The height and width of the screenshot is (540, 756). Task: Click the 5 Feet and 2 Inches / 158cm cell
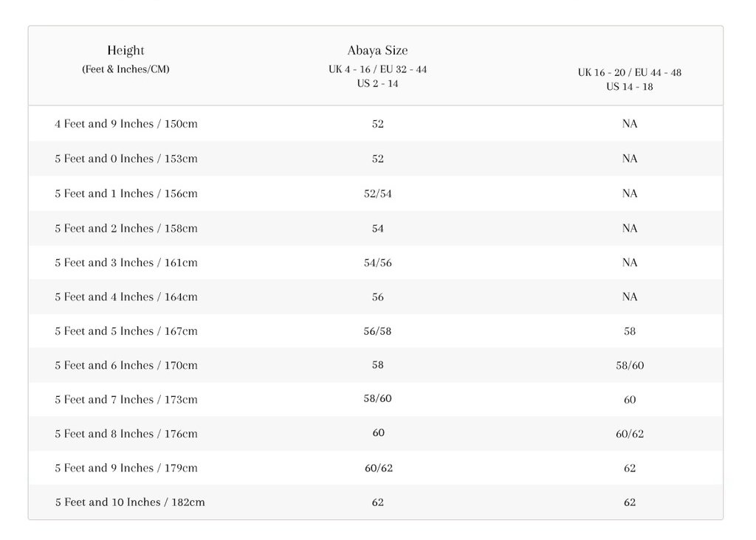126,229
